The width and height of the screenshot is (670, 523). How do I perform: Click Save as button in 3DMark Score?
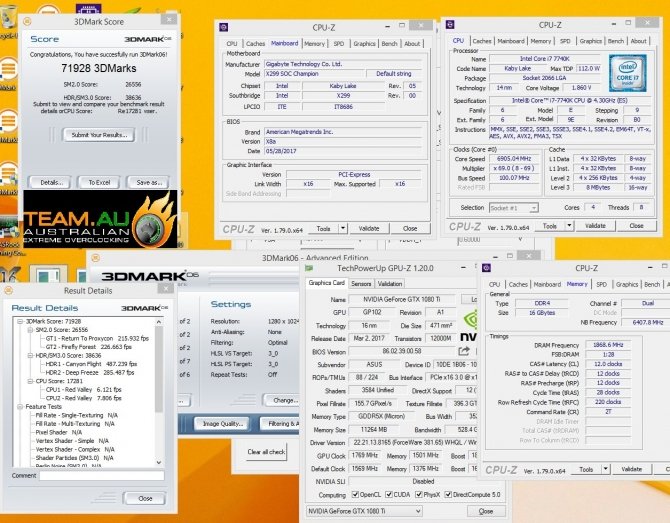tap(149, 182)
